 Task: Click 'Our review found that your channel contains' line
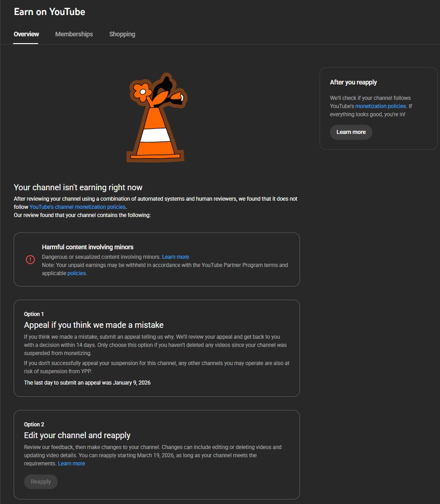(82, 215)
